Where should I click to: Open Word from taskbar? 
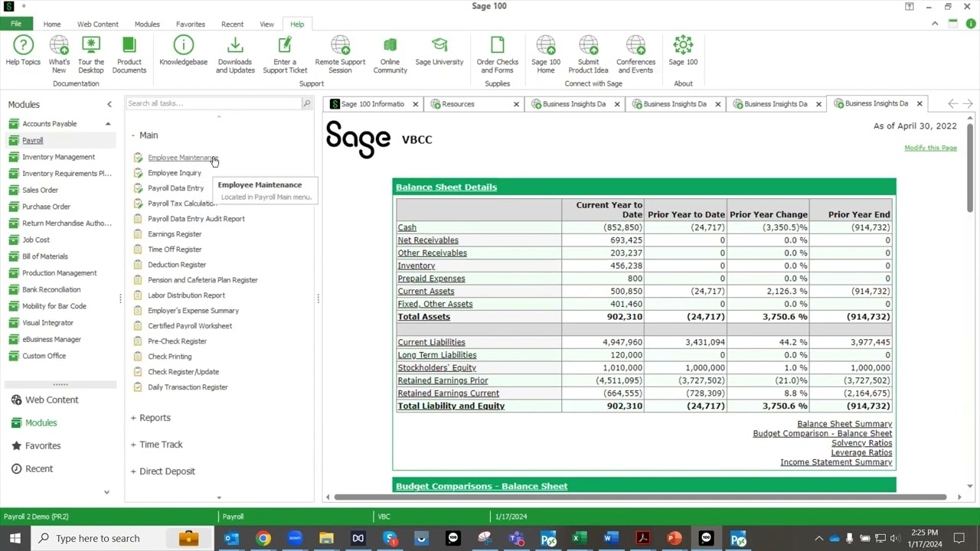610,538
